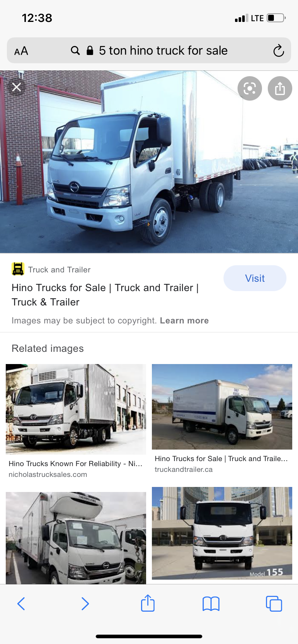Viewport: 298px width, 644px height.
Task: Tap the Truck and Trailer source favicon
Action: (18, 269)
